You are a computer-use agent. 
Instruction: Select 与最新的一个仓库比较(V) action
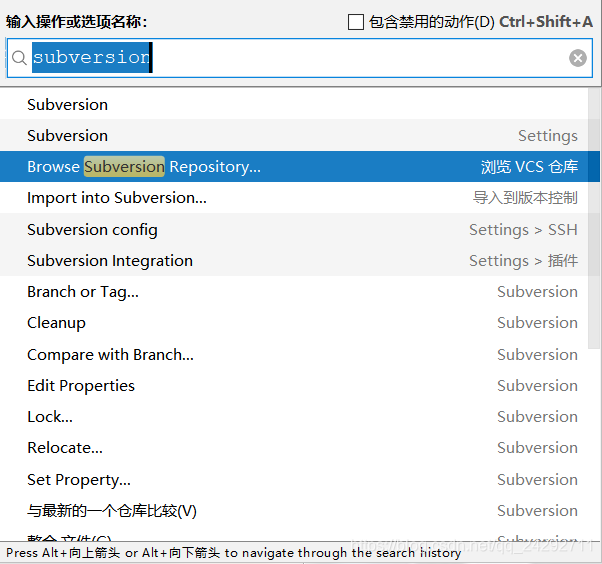click(x=294, y=511)
